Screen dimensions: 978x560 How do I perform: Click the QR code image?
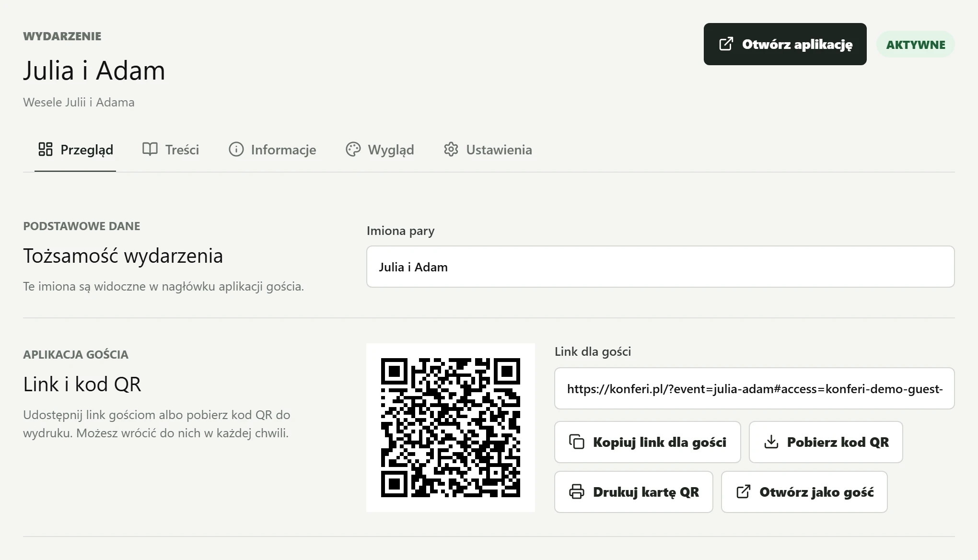(451, 428)
